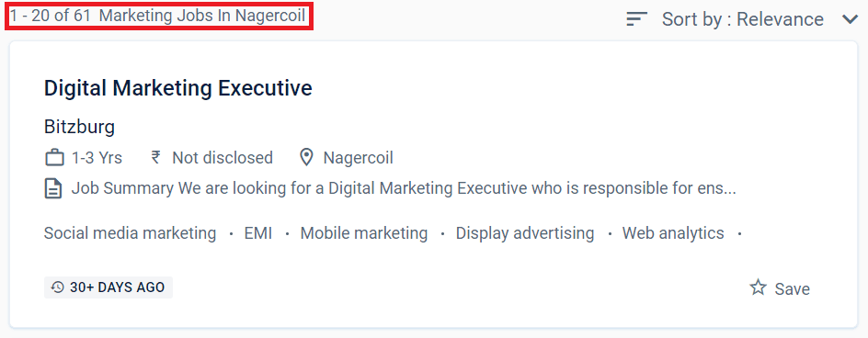The width and height of the screenshot is (868, 338).
Task: Click the job summary document icon
Action: (x=53, y=189)
